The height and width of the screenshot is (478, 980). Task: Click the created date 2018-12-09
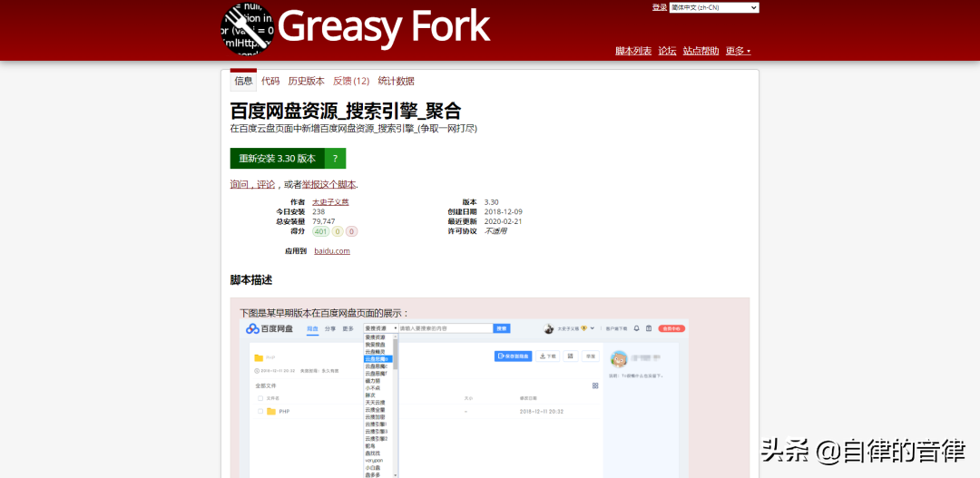pyautogui.click(x=503, y=211)
